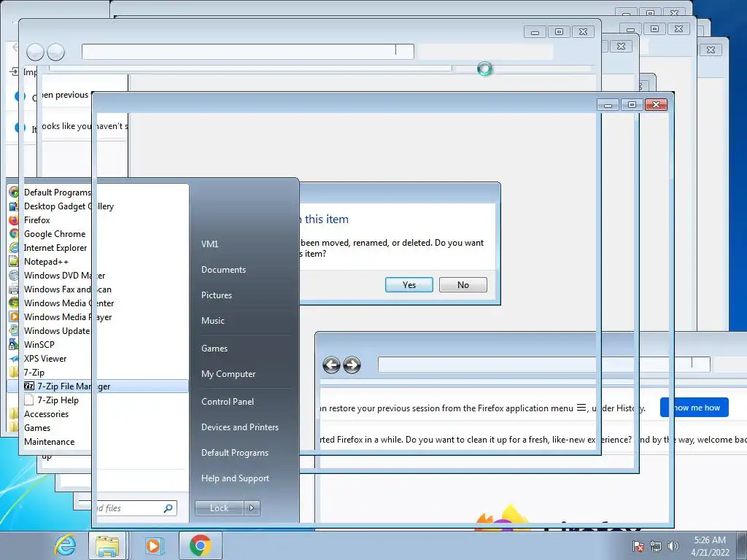The width and height of the screenshot is (747, 560).
Task: Click the search magnifier icon in Start menu
Action: click(x=169, y=508)
